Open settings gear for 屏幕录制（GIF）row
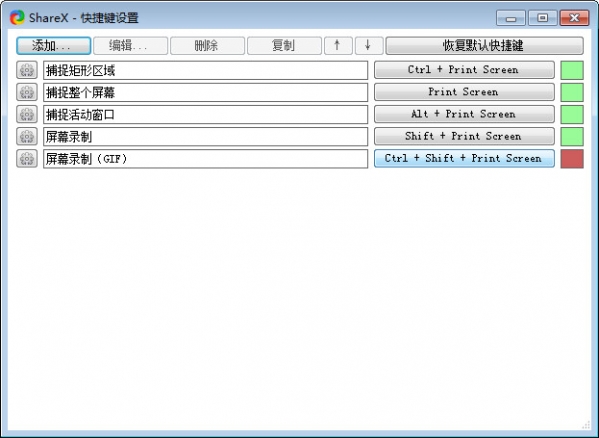 [x=27, y=159]
